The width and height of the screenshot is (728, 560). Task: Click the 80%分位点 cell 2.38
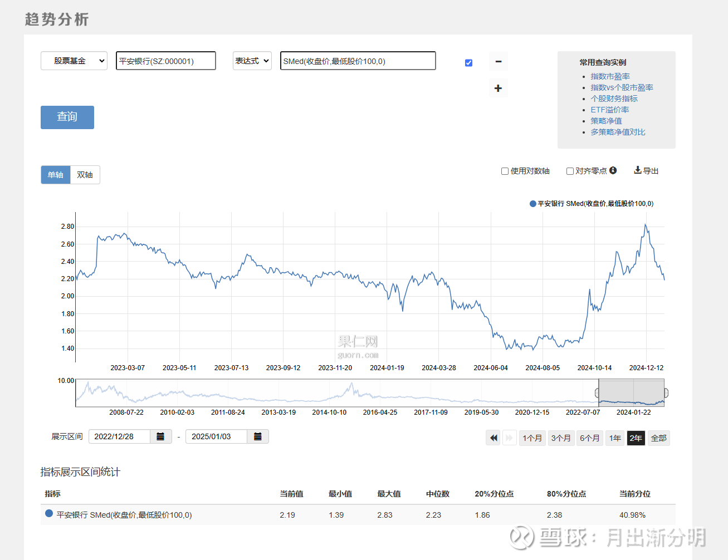(x=555, y=515)
